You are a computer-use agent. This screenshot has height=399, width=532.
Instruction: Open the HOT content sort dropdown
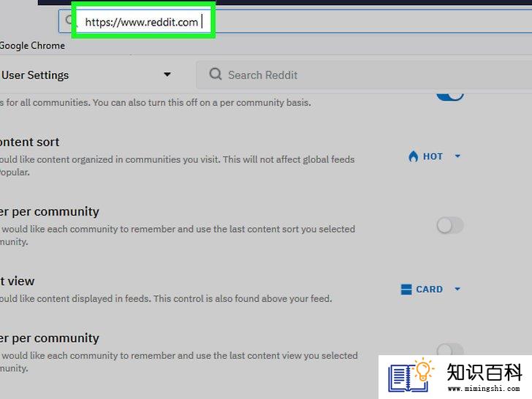(x=434, y=156)
